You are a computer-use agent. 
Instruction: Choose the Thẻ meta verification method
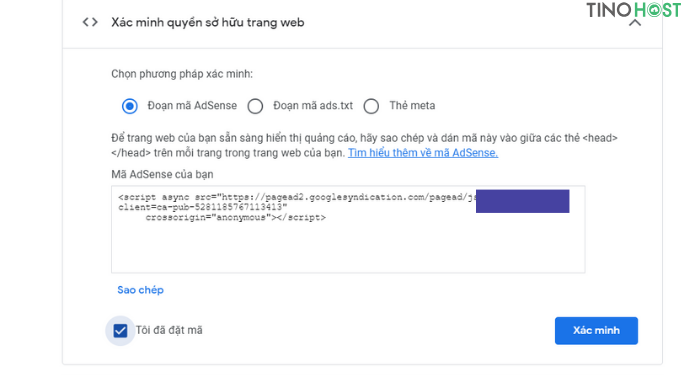click(x=371, y=106)
